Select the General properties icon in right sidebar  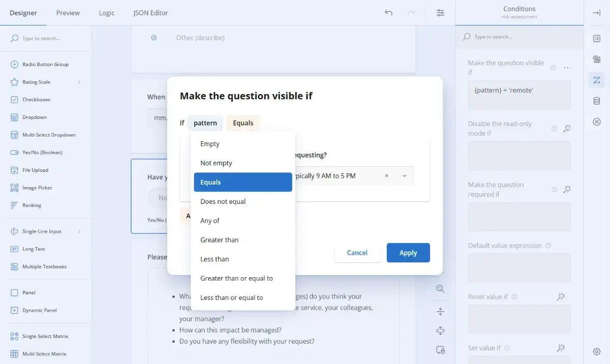tap(597, 38)
